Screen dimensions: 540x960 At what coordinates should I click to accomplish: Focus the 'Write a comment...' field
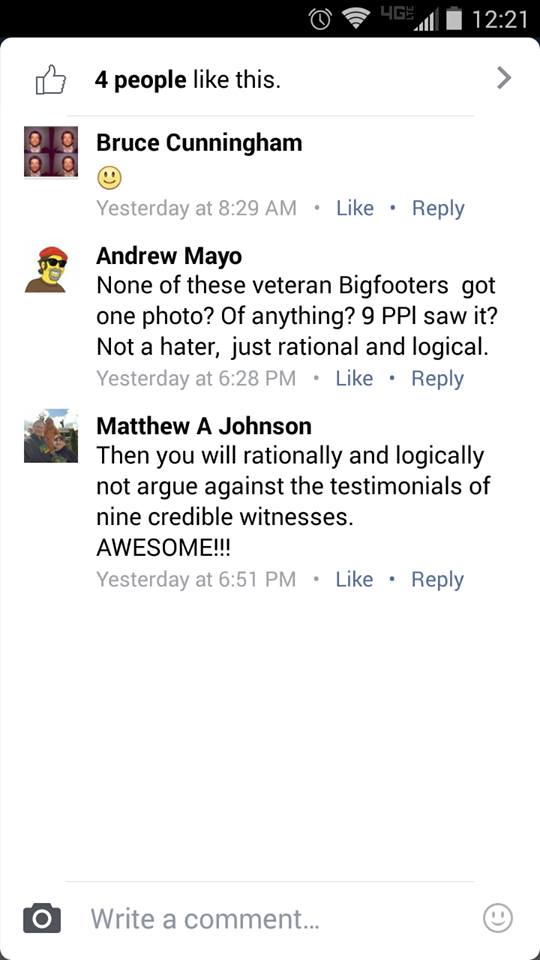pos(269,918)
